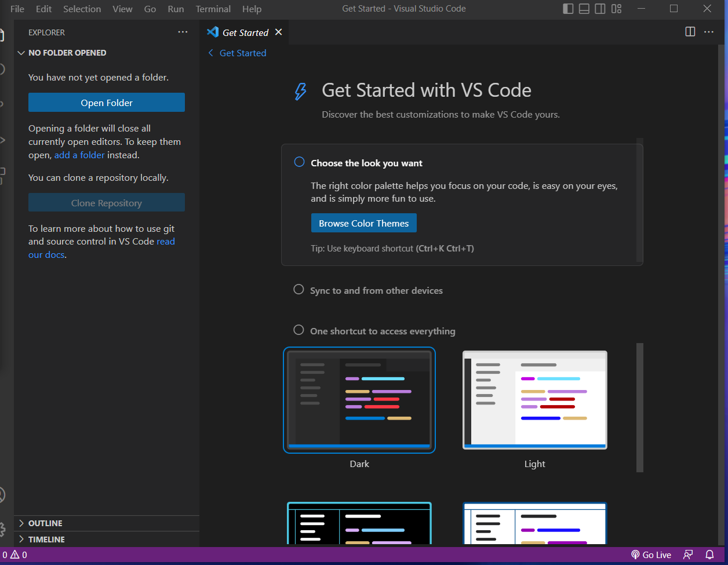Viewport: 728px width, 565px height.
Task: Click Browse Color Themes button
Action: [x=363, y=223]
